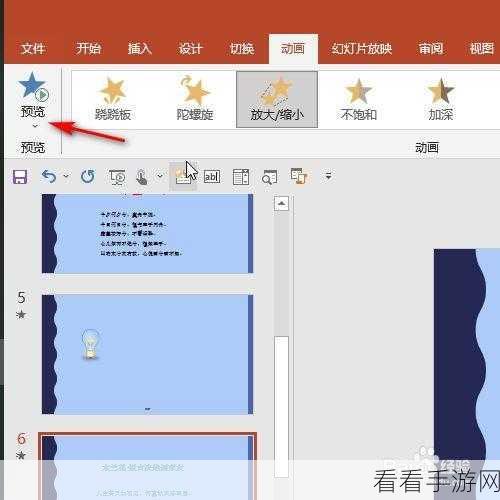Click the Redo/Repeat icon
Screen dimensions: 500x500
click(88, 176)
